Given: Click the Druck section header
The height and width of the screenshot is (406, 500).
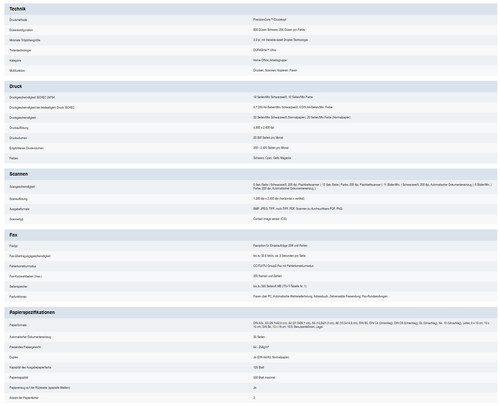Looking at the screenshot, I should point(16,86).
